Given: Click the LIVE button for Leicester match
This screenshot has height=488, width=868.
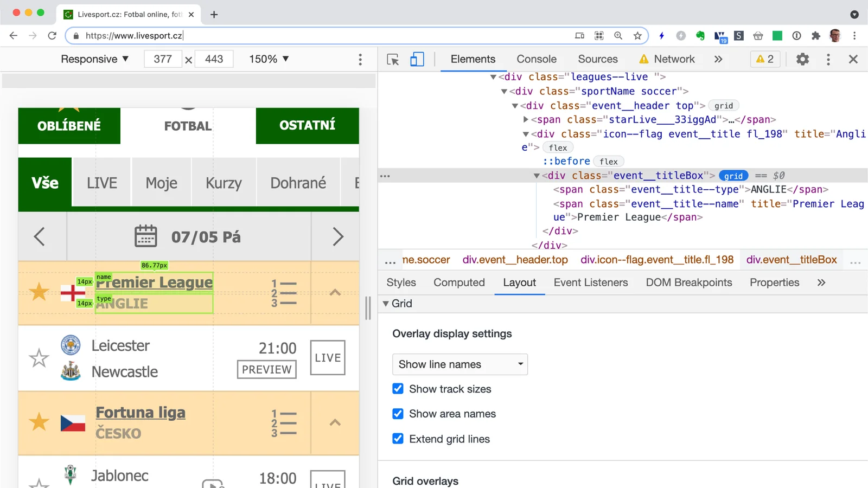Looking at the screenshot, I should (x=327, y=357).
